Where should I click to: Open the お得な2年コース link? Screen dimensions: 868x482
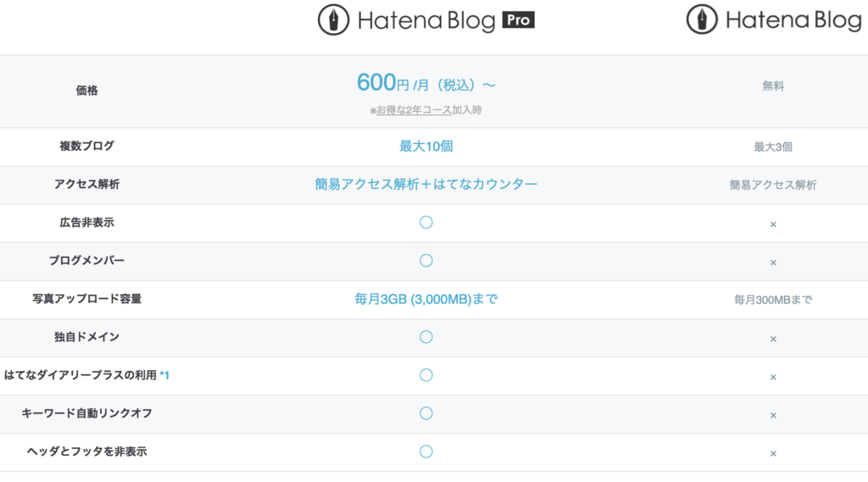point(414,110)
